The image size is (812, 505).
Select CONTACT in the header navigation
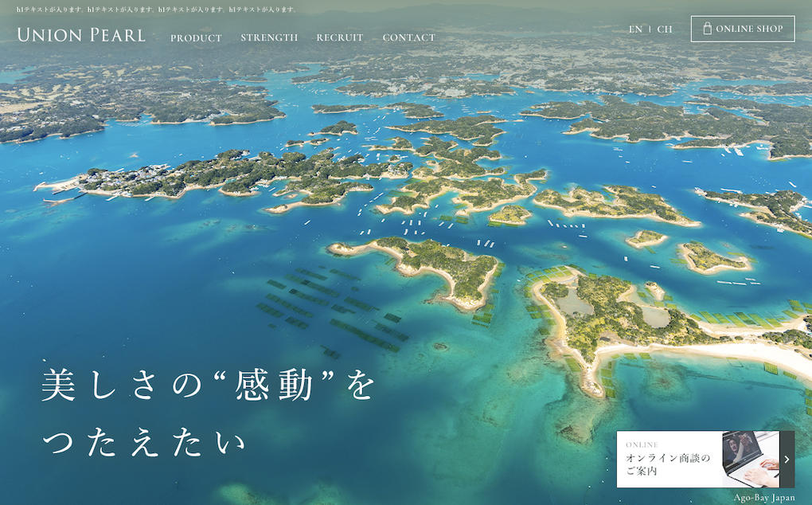(408, 37)
